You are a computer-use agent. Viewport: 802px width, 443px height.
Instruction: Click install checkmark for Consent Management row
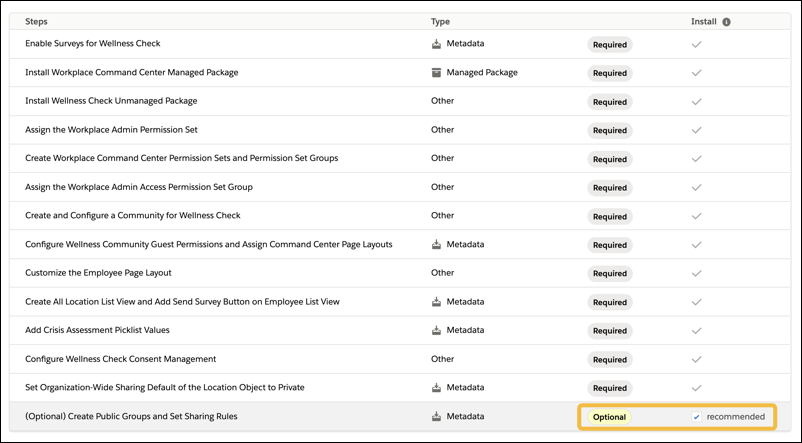tap(696, 360)
